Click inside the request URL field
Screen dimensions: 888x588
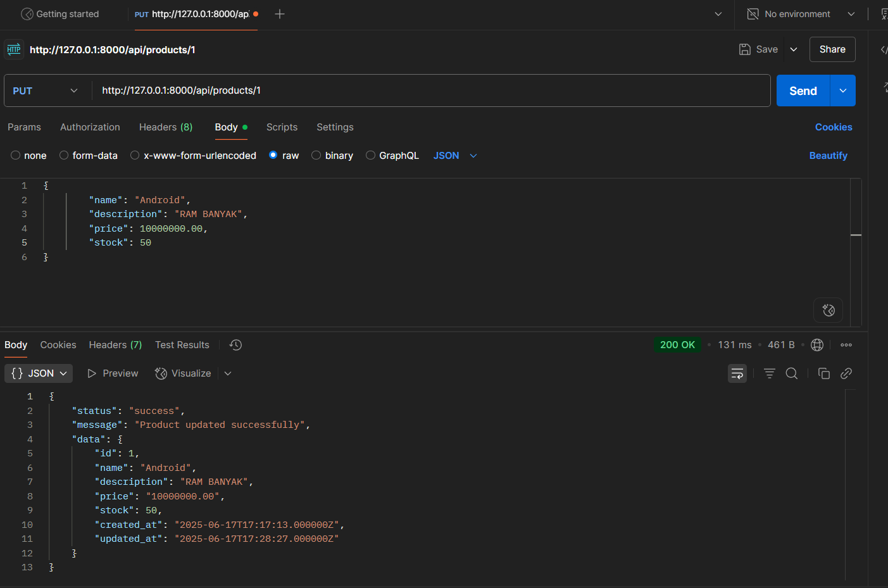tap(380, 91)
